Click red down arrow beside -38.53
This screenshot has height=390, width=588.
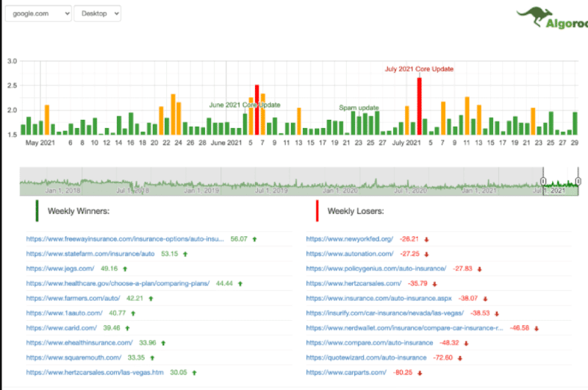coord(497,313)
